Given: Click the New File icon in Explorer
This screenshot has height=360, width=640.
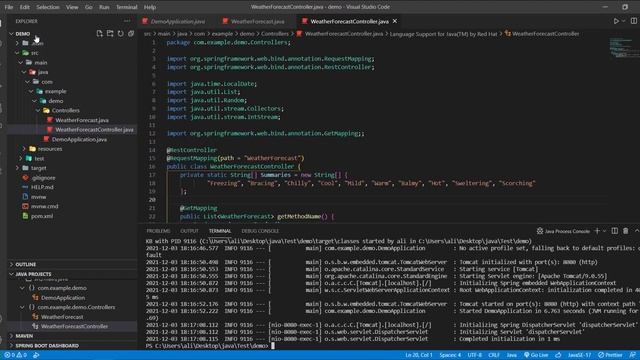Looking at the screenshot, I should click(100, 33).
